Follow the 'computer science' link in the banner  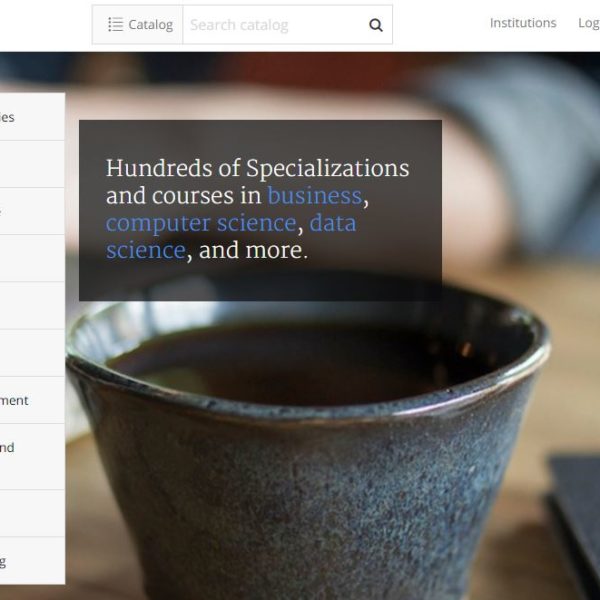coord(201,223)
